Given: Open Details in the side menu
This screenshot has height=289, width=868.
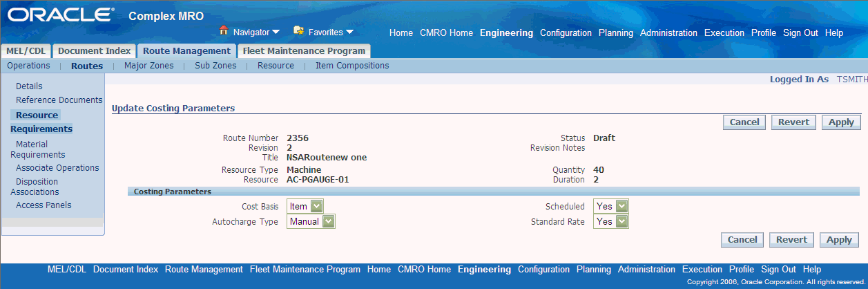Looking at the screenshot, I should click(29, 86).
